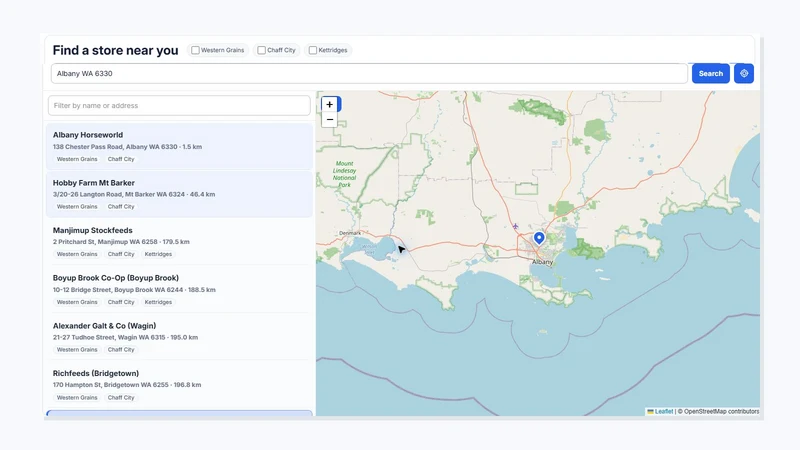
Task: Click the Albany city label on map
Action: click(542, 262)
